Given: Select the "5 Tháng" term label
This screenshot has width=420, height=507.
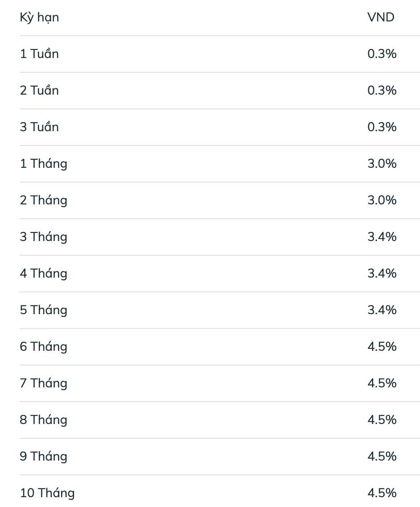Looking at the screenshot, I should coord(43,310).
